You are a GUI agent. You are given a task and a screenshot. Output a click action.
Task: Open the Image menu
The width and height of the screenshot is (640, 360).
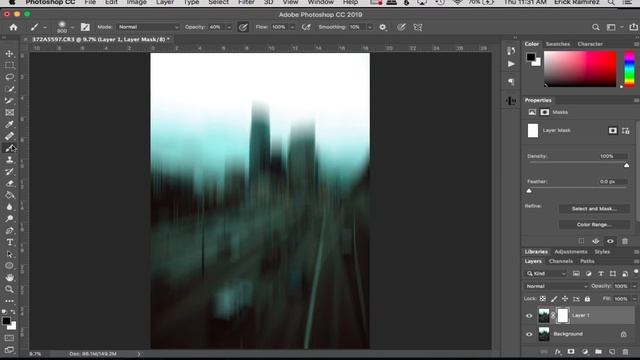pyautogui.click(x=136, y=2)
